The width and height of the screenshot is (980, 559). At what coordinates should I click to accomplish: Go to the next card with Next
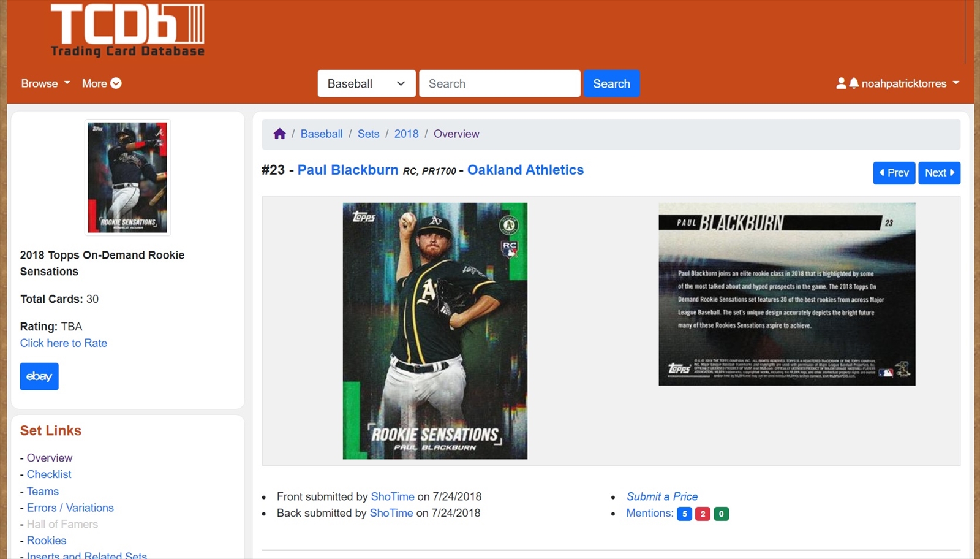939,173
